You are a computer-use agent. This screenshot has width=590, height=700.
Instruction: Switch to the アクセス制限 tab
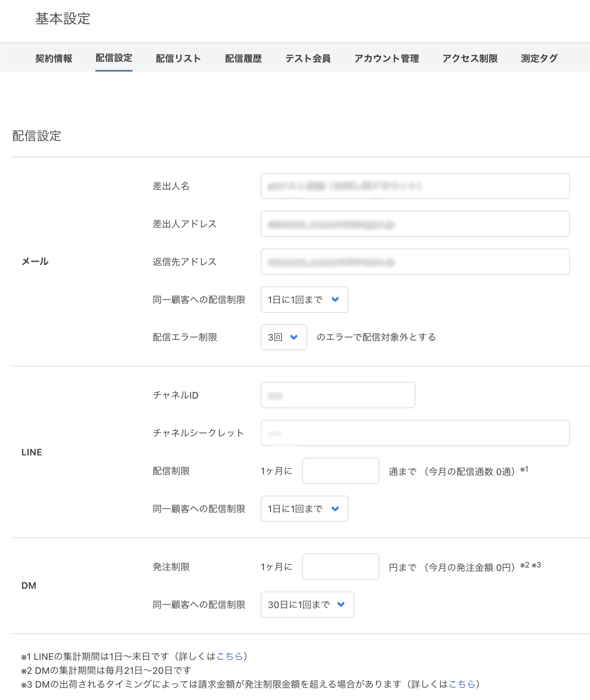(470, 58)
